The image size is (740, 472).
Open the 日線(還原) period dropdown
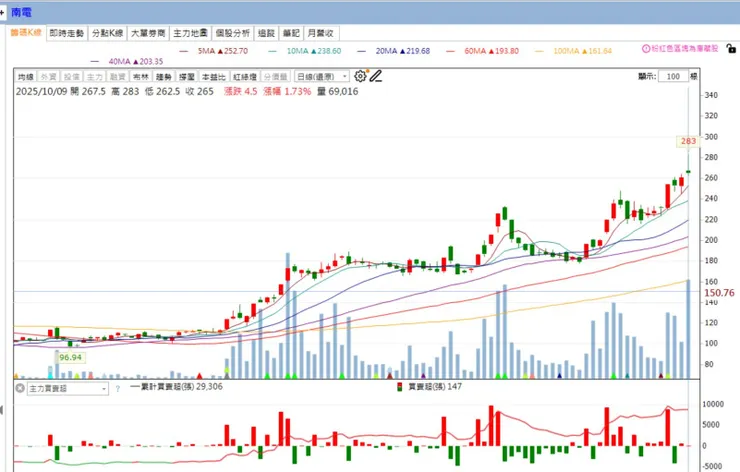pyautogui.click(x=322, y=76)
